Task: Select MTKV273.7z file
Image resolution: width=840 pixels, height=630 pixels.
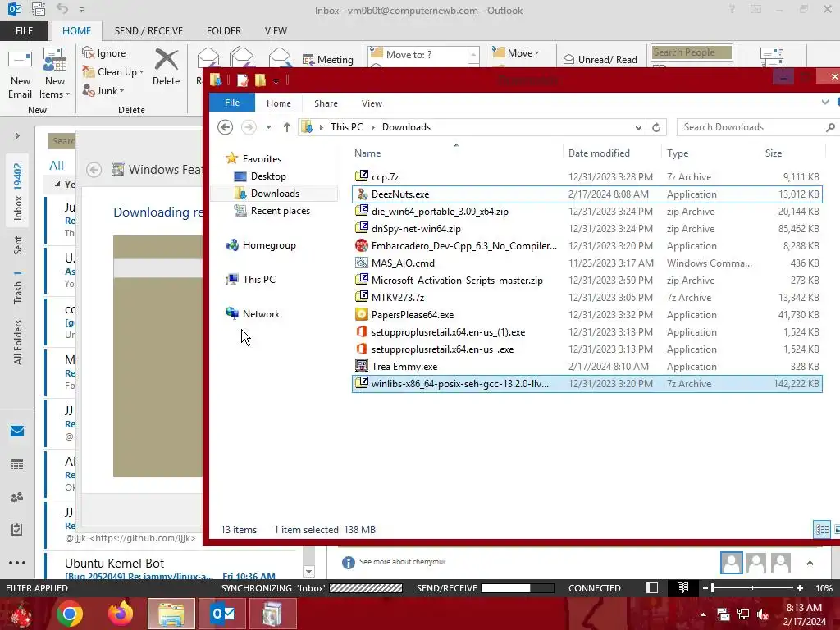Action: click(x=587, y=297)
